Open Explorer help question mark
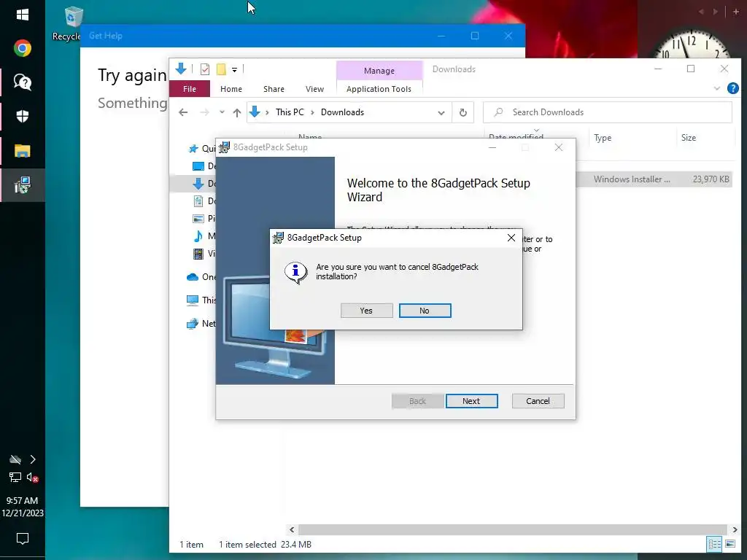The width and height of the screenshot is (747, 560). pyautogui.click(x=732, y=88)
